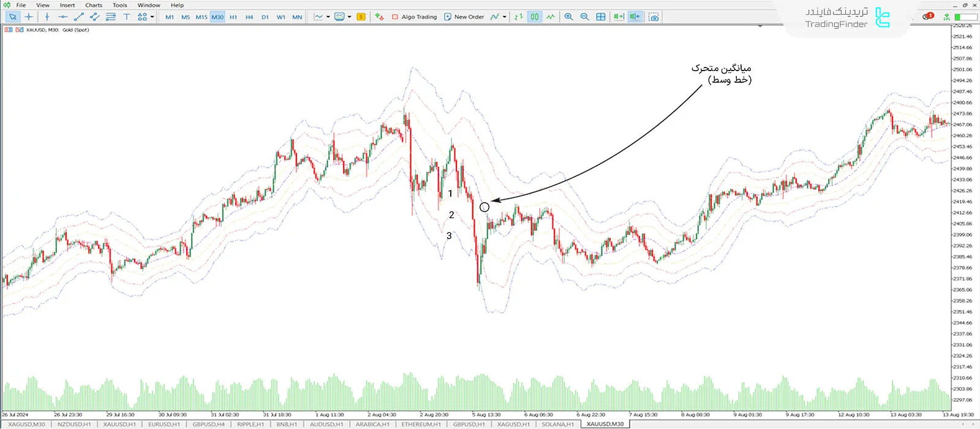Expand the shapes objects dropdown arrow
Image resolution: width=980 pixels, height=429 pixels.
pos(152,17)
